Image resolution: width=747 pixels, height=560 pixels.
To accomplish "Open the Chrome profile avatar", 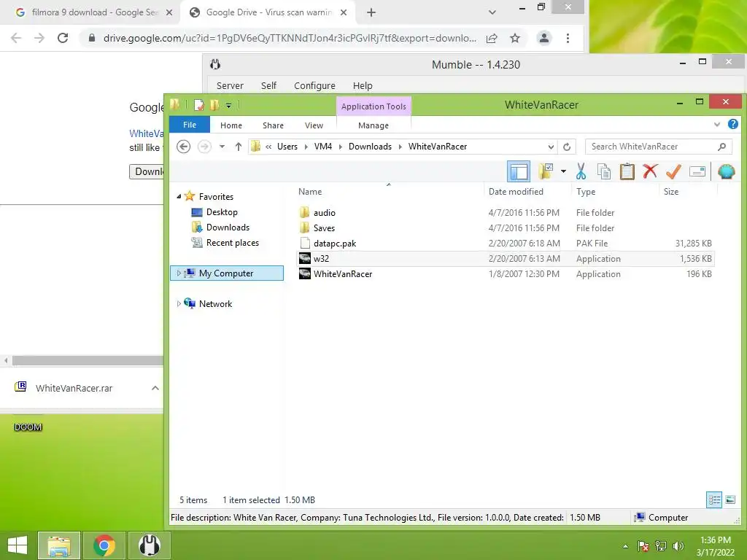I will point(543,38).
